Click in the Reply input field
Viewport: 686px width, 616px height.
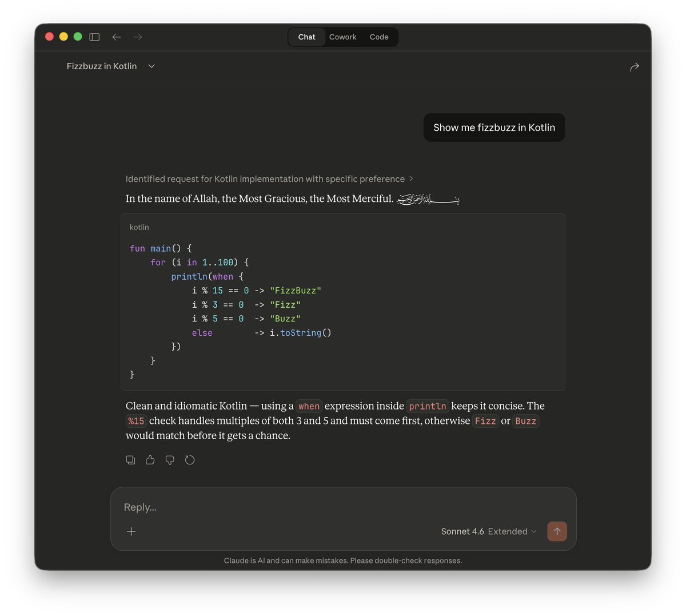tap(343, 507)
